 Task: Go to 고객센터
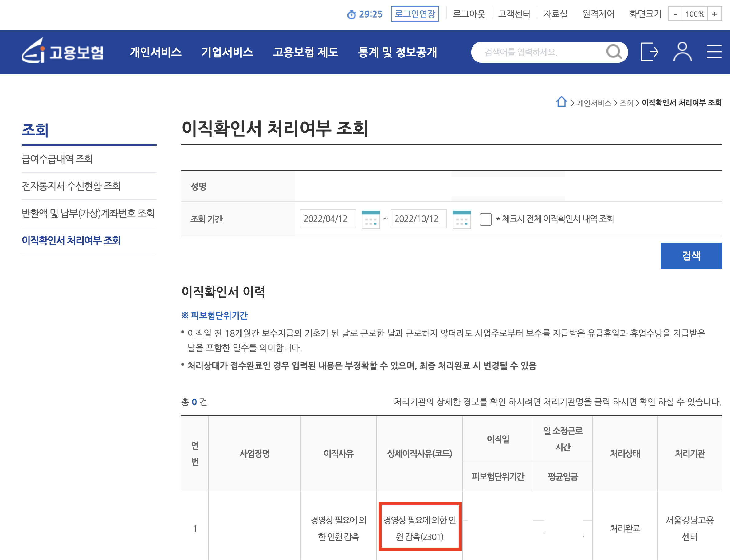pos(514,14)
